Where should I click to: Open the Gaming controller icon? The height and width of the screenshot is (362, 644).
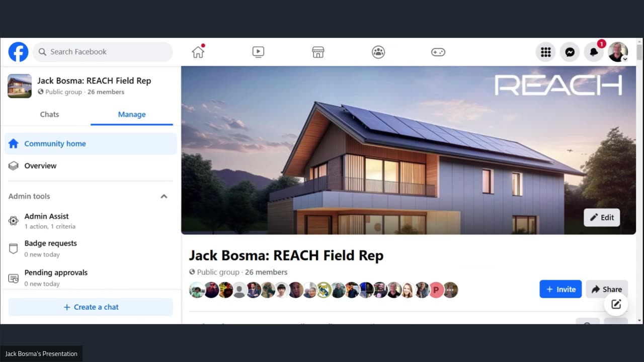tap(438, 52)
